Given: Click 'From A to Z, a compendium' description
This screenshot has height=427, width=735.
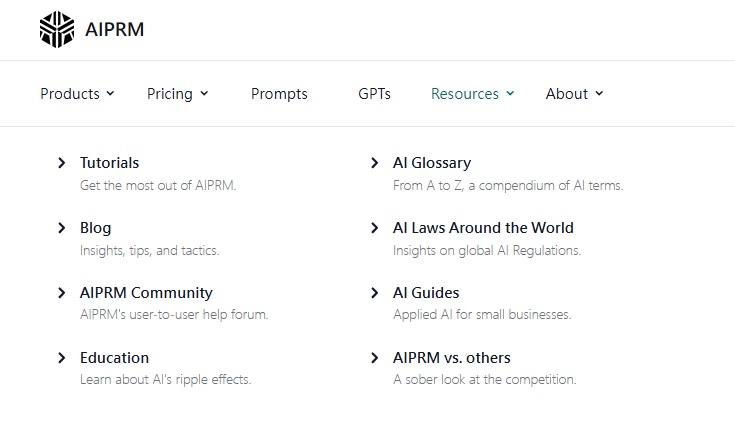Looking at the screenshot, I should point(508,185).
